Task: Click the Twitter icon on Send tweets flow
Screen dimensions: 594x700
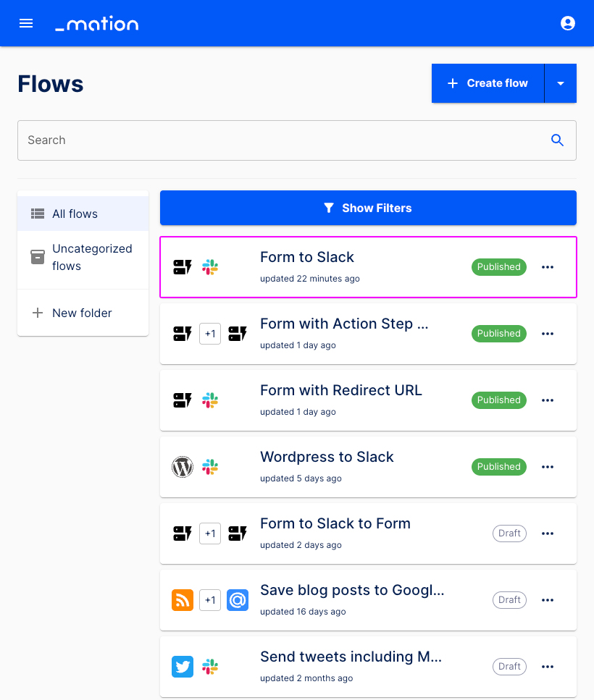Action: [x=183, y=667]
